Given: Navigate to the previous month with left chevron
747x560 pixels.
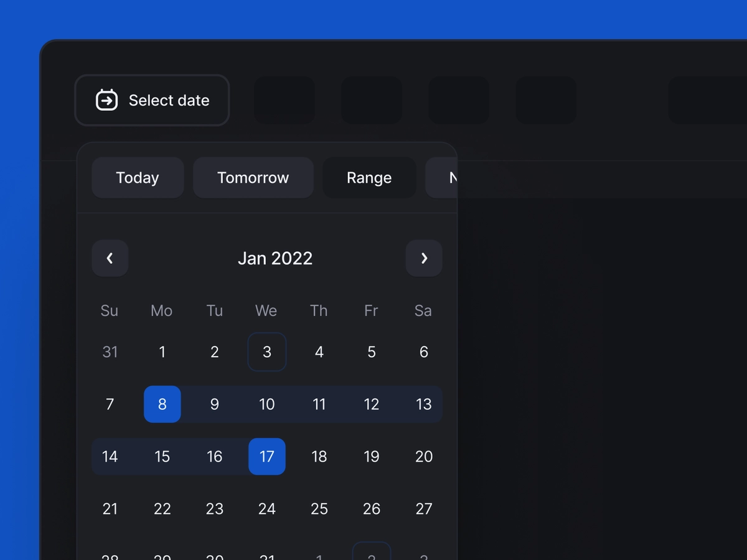Looking at the screenshot, I should point(110,258).
